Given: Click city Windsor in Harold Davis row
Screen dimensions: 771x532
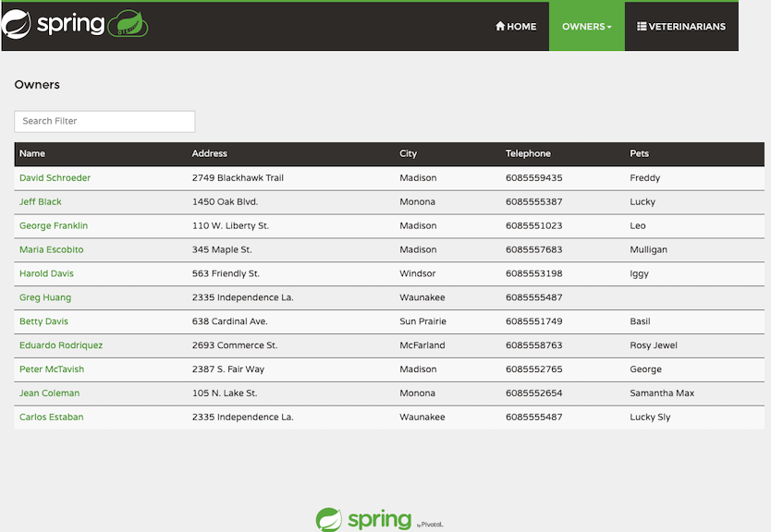Looking at the screenshot, I should point(418,273).
